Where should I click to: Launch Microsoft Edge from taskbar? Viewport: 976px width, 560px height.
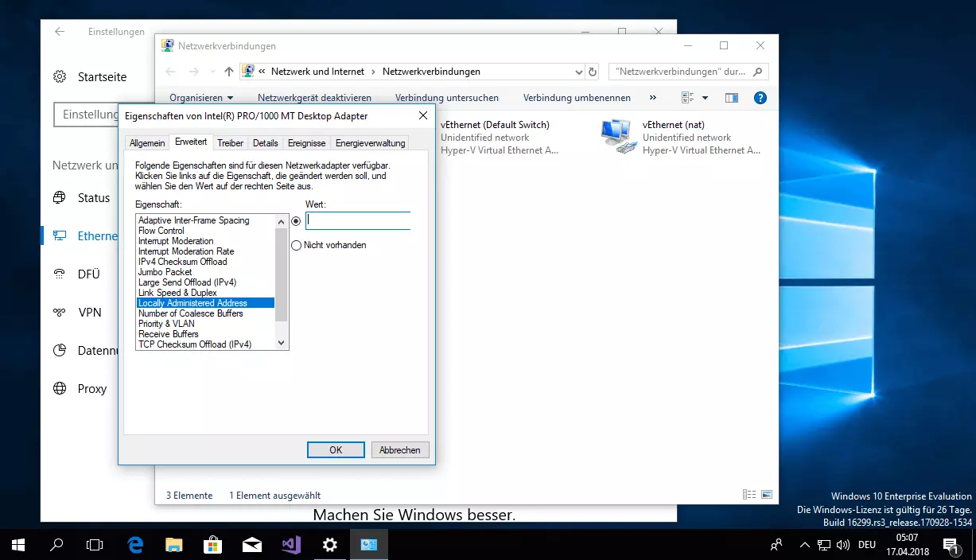click(x=135, y=545)
